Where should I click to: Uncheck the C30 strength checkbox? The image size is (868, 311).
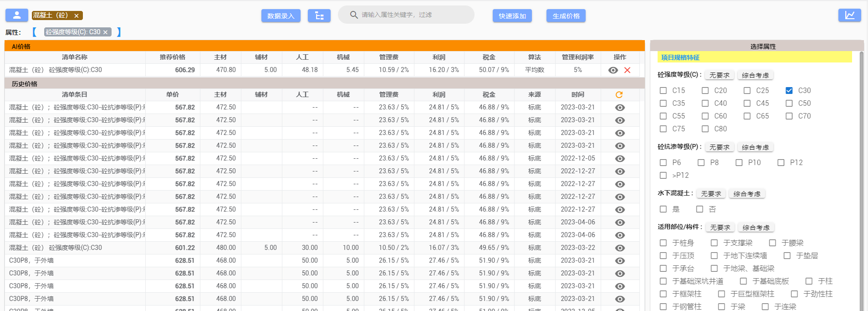789,91
